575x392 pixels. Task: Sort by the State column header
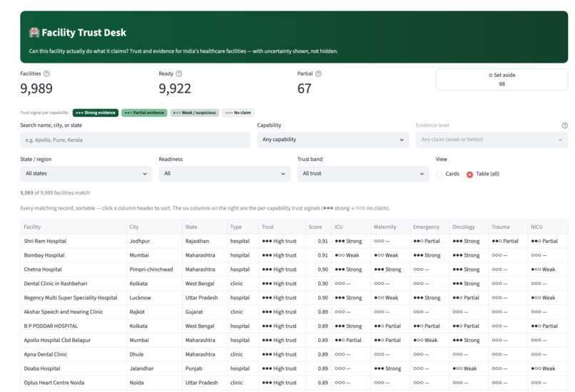point(205,227)
